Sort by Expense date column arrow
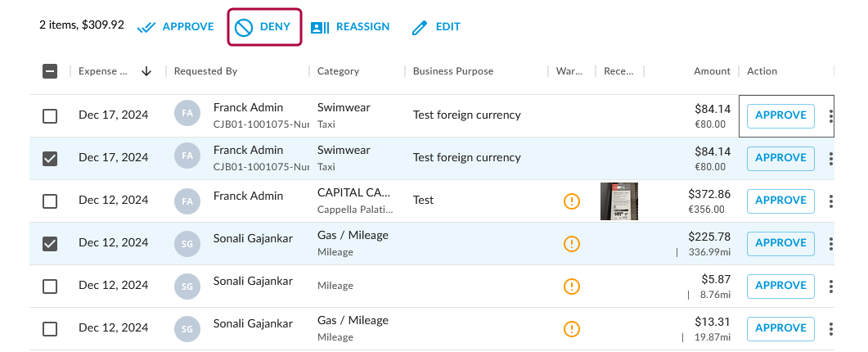Screen dimensions: 868x352 146,71
